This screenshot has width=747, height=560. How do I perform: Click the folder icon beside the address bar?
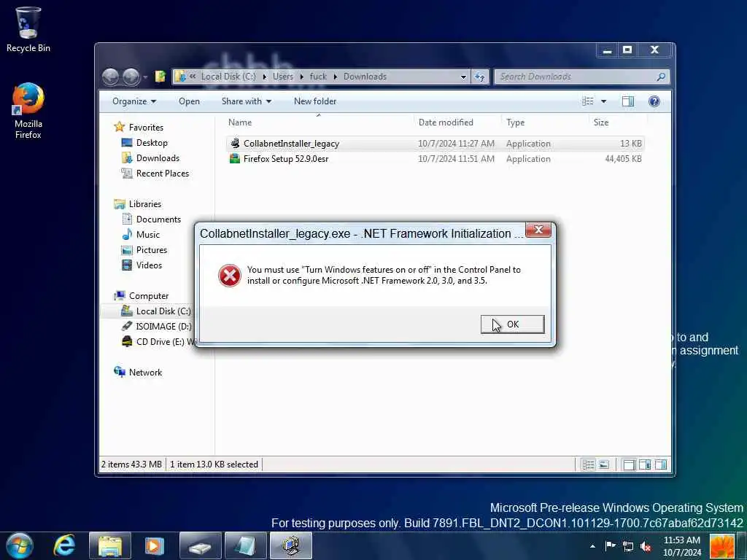coord(160,76)
